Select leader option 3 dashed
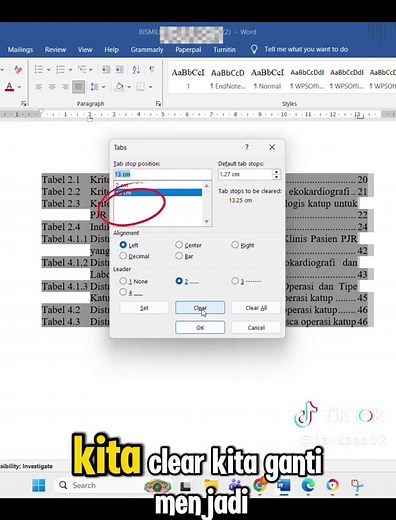 pyautogui.click(x=235, y=281)
